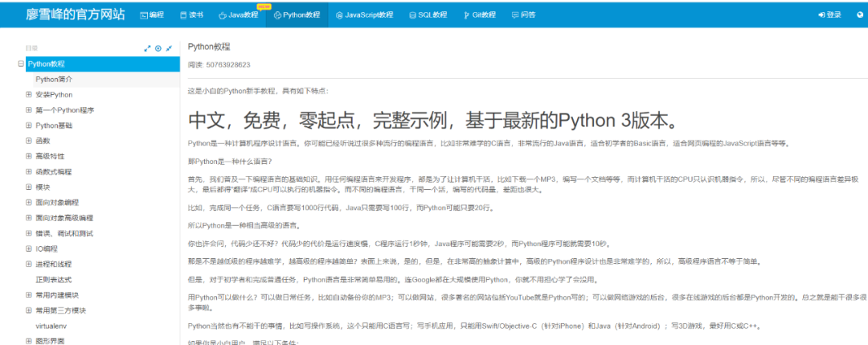Expand the 安装Python section
This screenshot has width=868, height=345.
pos(29,95)
